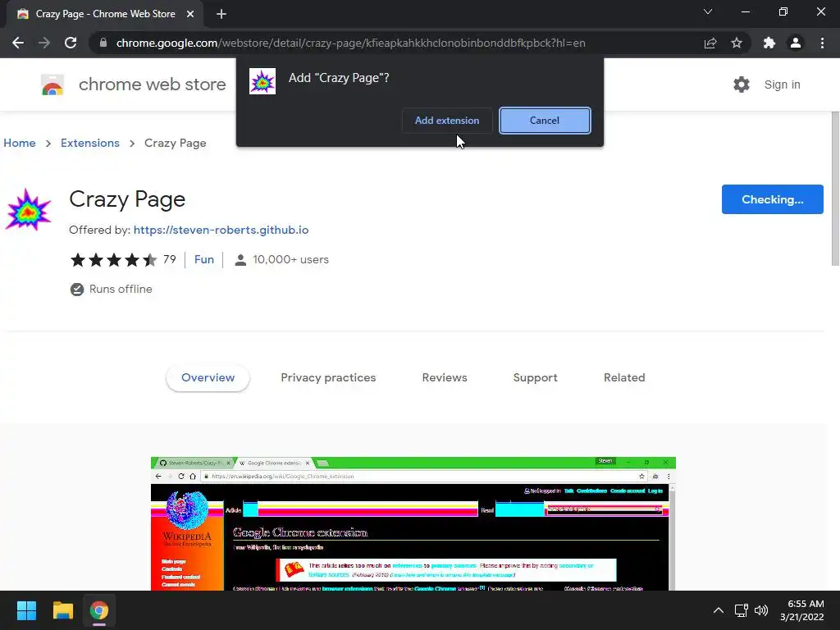Cancel the Add Crazy Page dialog
The height and width of the screenshot is (630, 840).
545,121
